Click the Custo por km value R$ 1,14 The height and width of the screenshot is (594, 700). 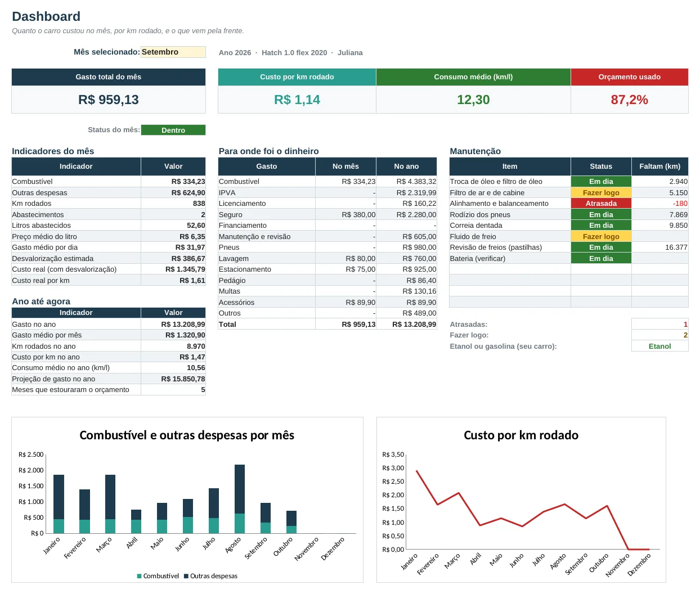(x=297, y=100)
